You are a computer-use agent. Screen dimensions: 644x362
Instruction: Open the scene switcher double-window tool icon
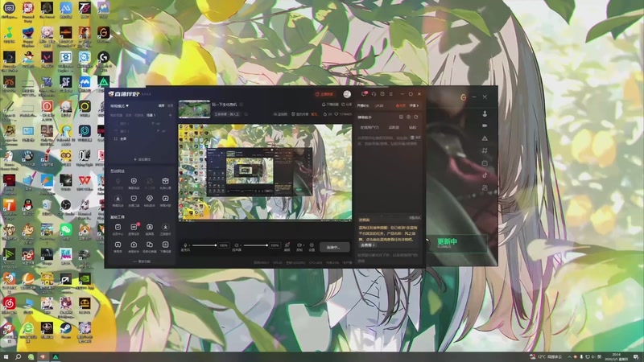click(150, 245)
